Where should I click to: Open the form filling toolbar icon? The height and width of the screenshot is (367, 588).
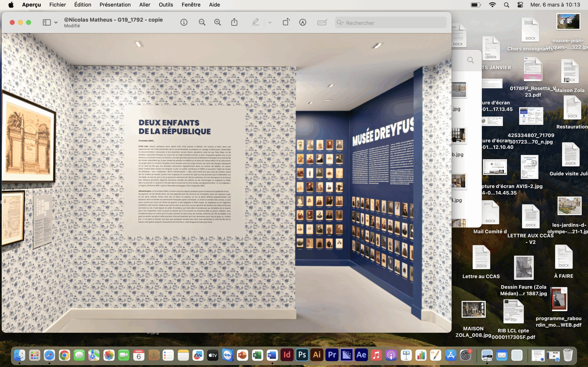click(x=322, y=22)
